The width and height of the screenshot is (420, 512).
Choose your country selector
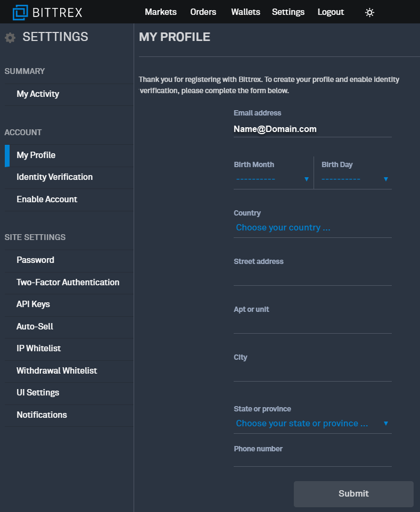pos(312,228)
